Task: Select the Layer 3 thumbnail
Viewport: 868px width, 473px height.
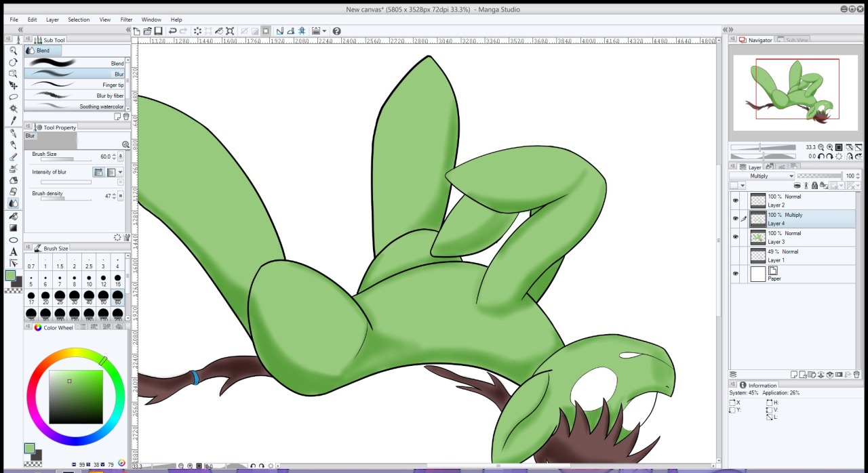Action: 757,237
